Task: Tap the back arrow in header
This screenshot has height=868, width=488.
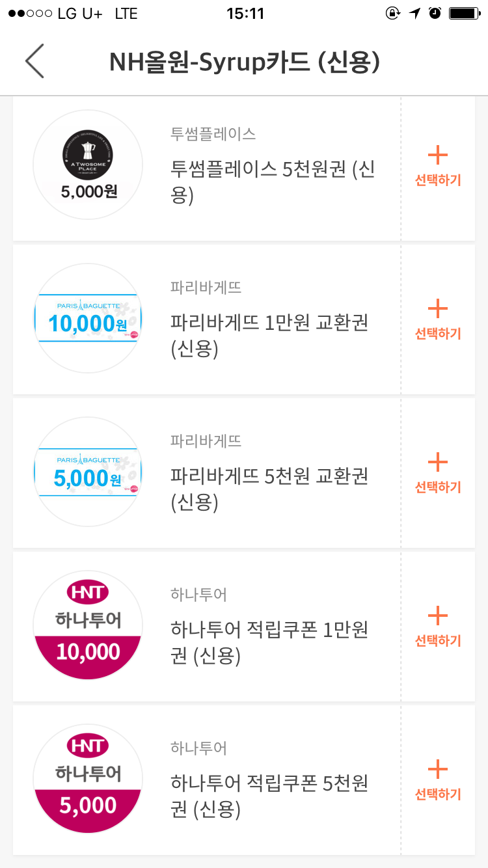Action: [x=34, y=62]
